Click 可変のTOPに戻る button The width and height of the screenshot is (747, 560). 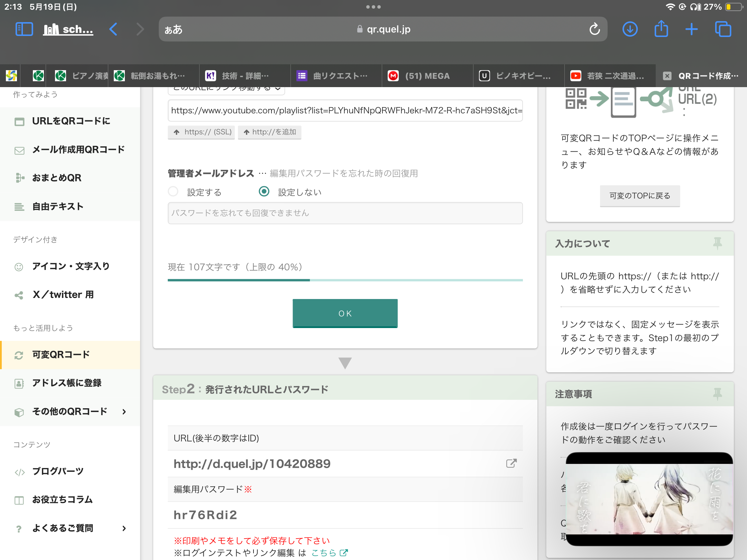(x=639, y=196)
